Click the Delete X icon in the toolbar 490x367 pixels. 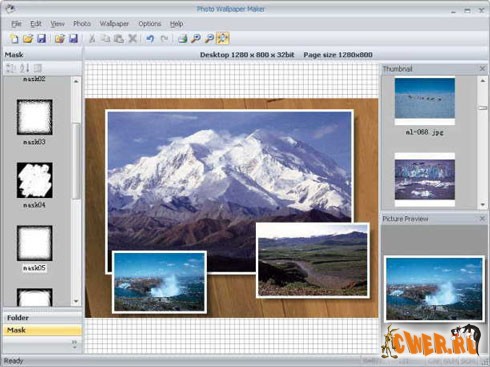[132, 39]
